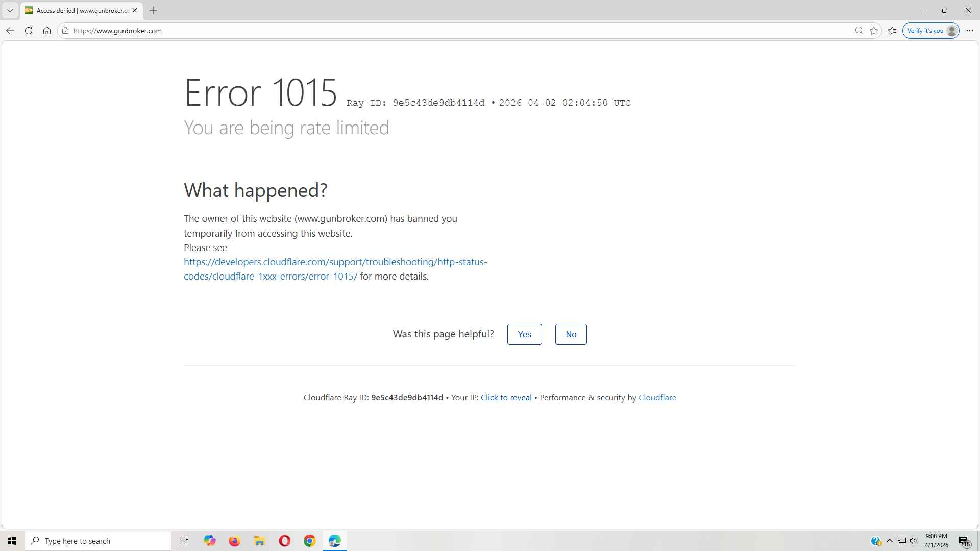Launch Firefox from the taskbar
Viewport: 980px width, 551px height.
pos(234,541)
